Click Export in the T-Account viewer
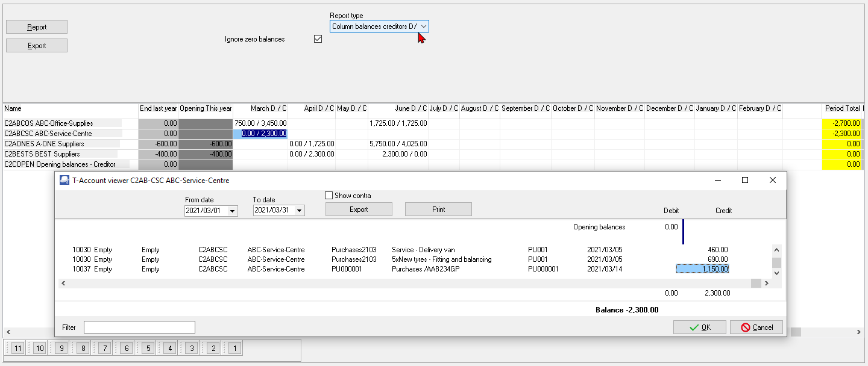Screen dimensions: 868x366 point(359,209)
